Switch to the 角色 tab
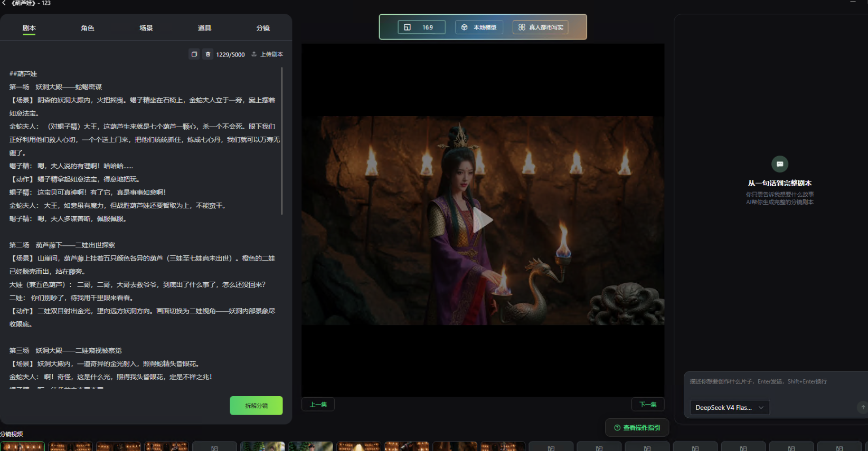 (88, 28)
